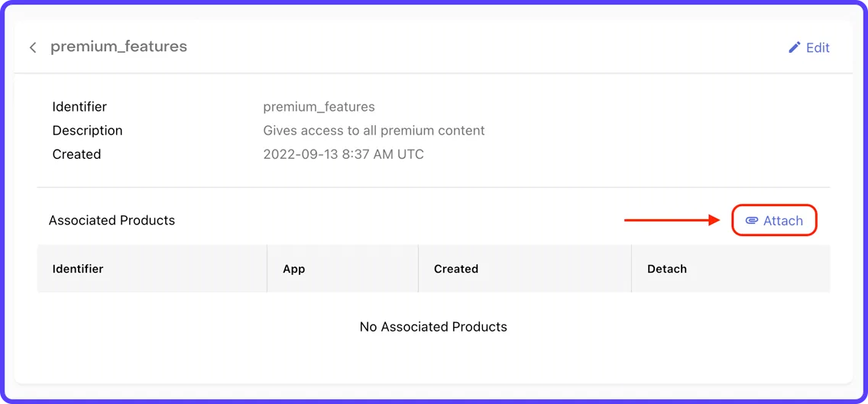This screenshot has width=868, height=404.
Task: Click the description text about premium content
Action: (374, 131)
